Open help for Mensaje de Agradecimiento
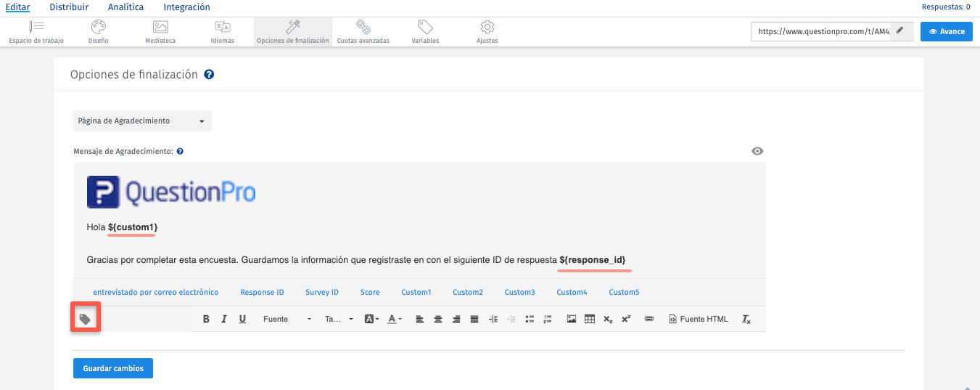Image resolution: width=980 pixels, height=390 pixels. (180, 152)
